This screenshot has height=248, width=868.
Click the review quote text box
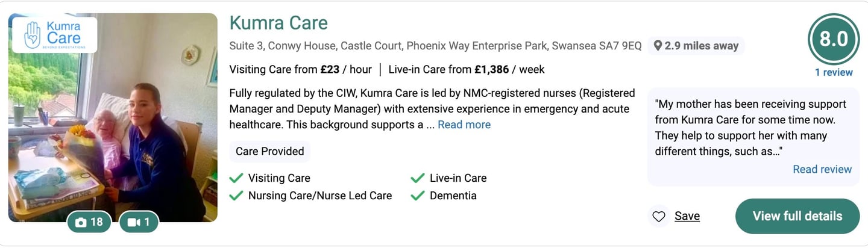pos(750,128)
